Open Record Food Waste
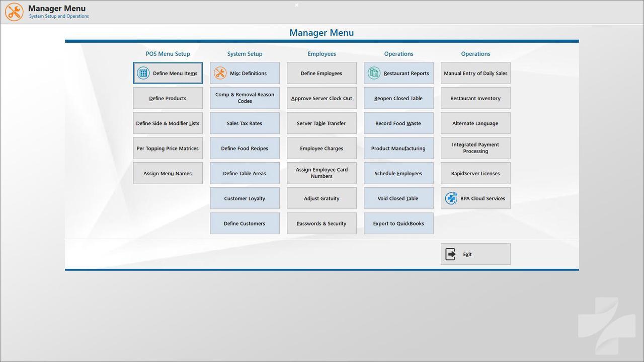Viewport: 644px width, 362px height. 399,123
